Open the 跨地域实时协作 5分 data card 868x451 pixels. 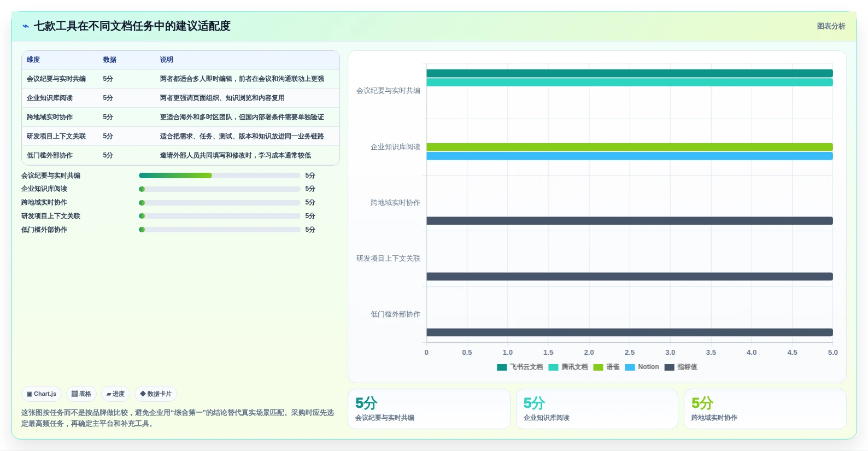tap(765, 409)
